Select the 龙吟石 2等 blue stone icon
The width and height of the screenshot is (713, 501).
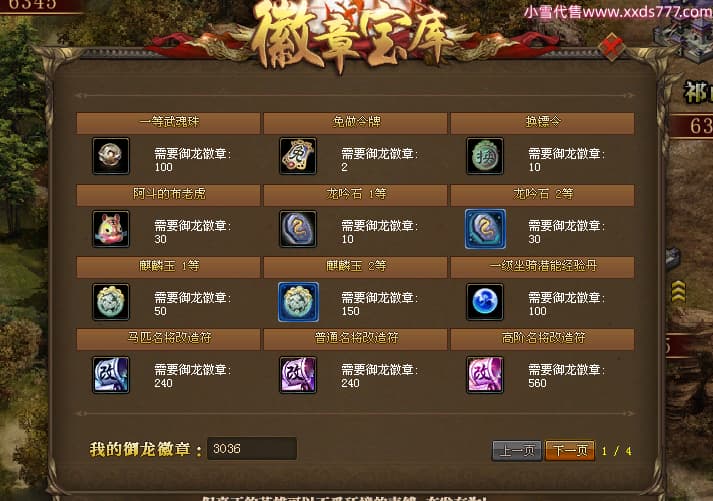[x=485, y=229]
